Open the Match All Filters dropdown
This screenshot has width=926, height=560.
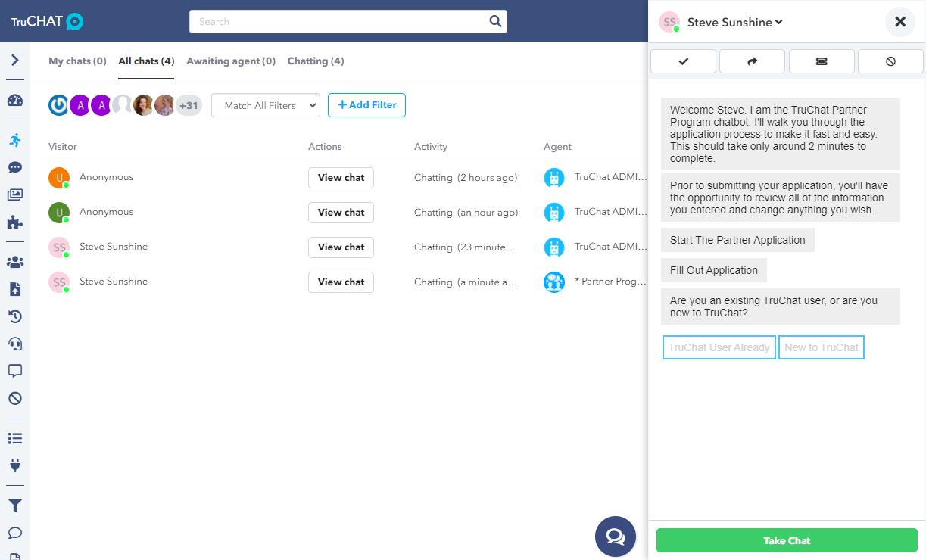pos(266,105)
